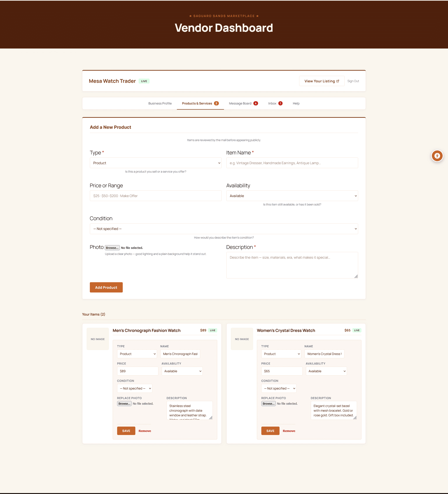Image resolution: width=448 pixels, height=494 pixels.
Task: Select the Products & Services tab
Action: coord(200,103)
